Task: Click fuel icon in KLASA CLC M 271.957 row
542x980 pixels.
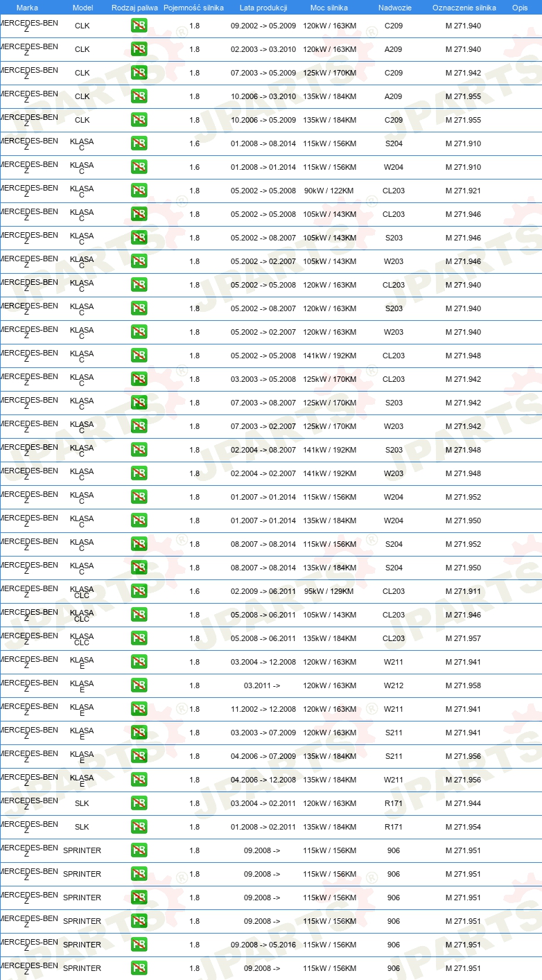Action: click(139, 638)
